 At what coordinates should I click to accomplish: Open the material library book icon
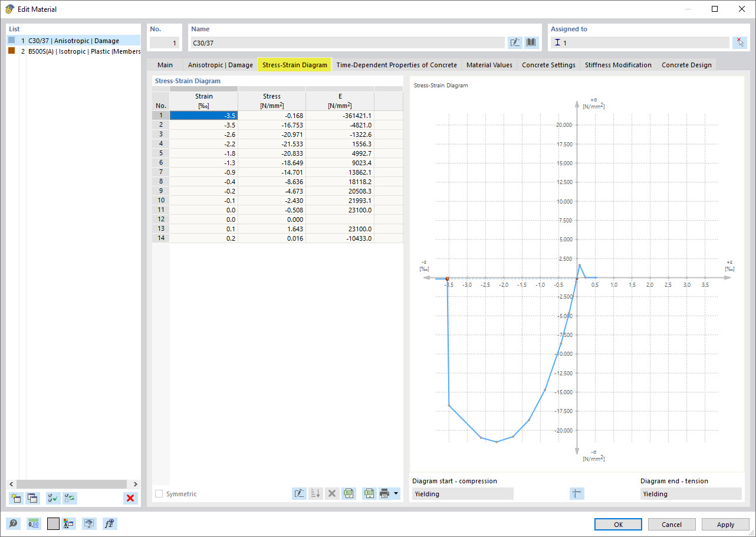point(531,42)
